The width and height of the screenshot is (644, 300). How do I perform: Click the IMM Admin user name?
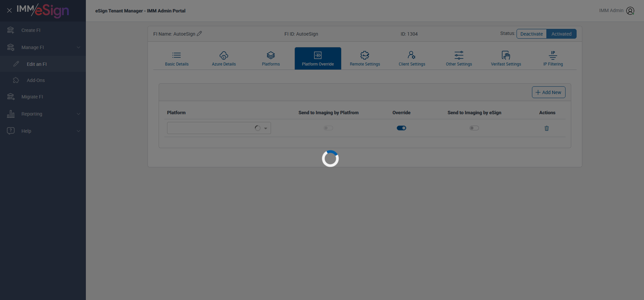tap(611, 11)
